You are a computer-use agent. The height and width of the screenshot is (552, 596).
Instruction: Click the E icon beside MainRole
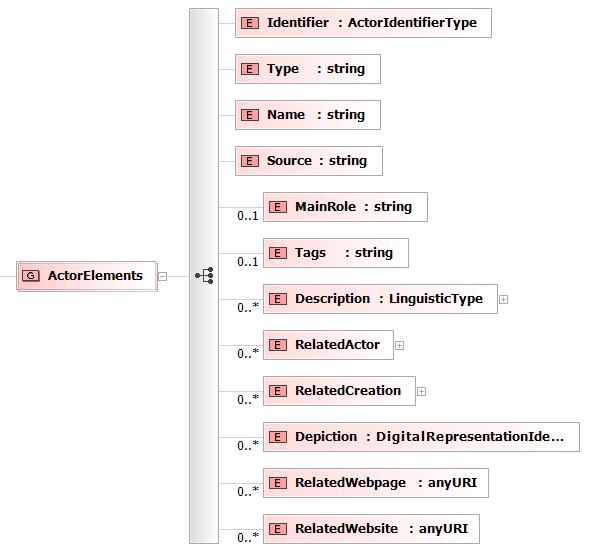tap(278, 207)
